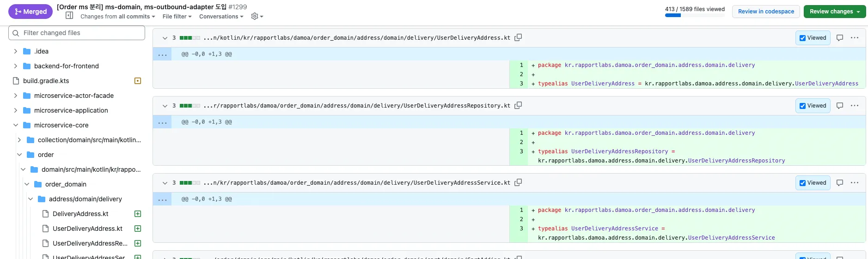
Task: Expand the microservice-application folder
Action: click(x=16, y=110)
